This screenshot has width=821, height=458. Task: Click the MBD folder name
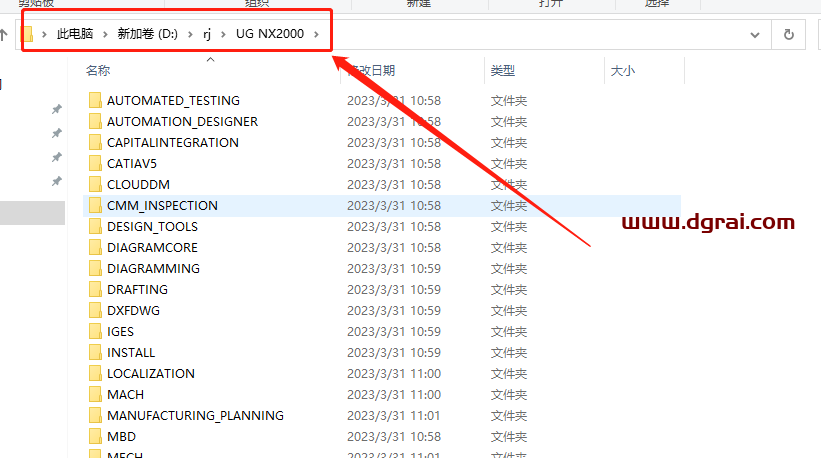click(x=121, y=437)
